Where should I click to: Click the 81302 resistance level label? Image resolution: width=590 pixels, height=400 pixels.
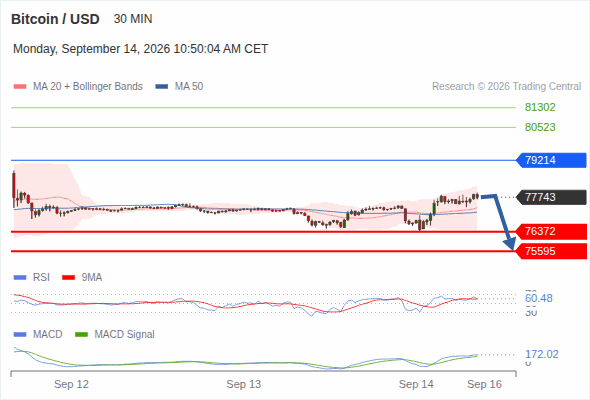tap(540, 108)
